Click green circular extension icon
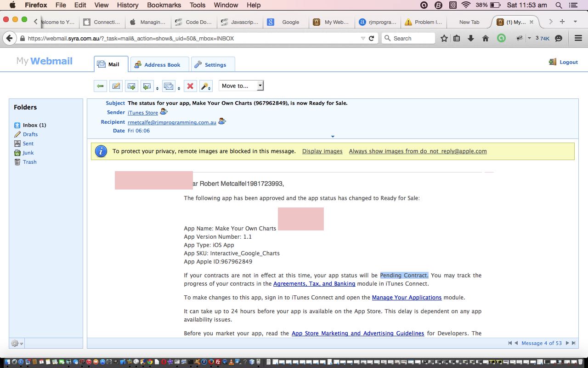This screenshot has width=588, height=368. tap(501, 39)
